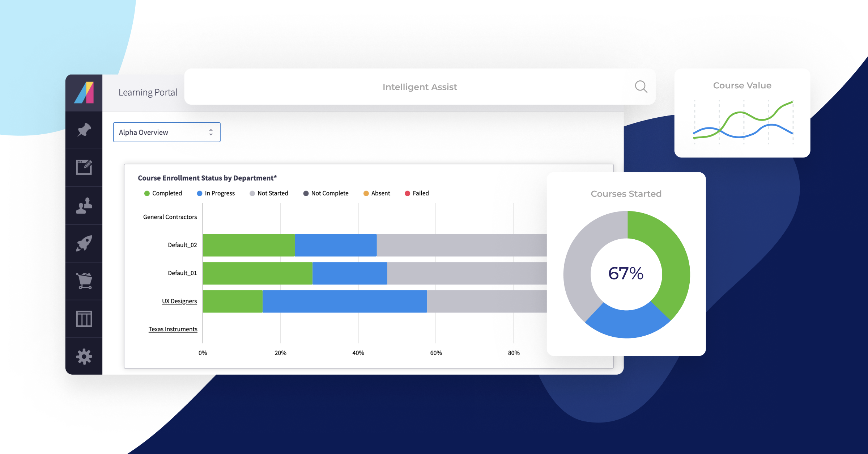Click the Intelligent Assist search field

pyautogui.click(x=420, y=87)
